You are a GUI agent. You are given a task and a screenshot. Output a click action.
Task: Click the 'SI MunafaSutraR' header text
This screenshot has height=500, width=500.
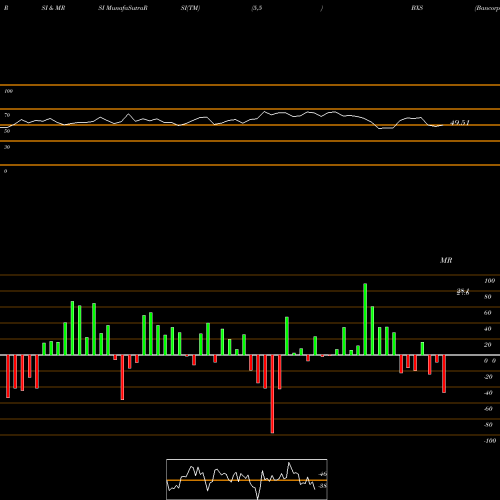pyautogui.click(x=123, y=8)
